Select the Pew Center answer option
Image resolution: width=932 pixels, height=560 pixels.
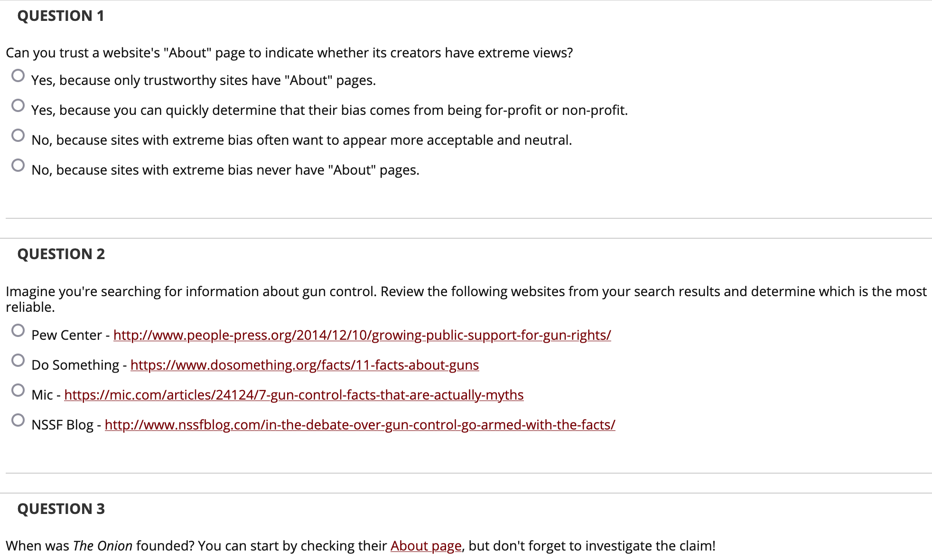pos(18,330)
